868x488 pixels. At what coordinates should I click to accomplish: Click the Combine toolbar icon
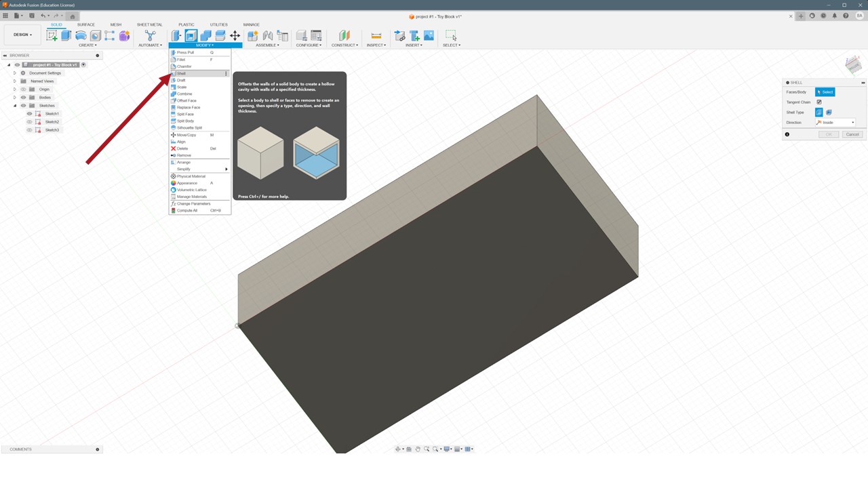point(205,35)
